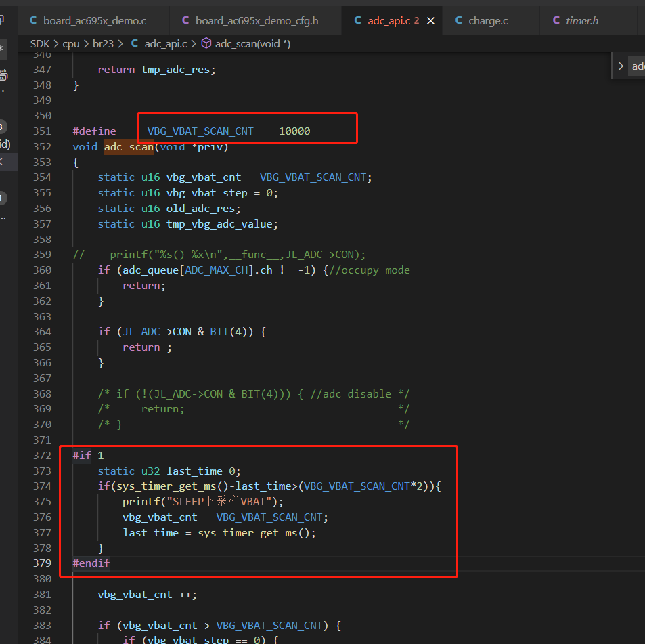The image size is (645, 644).
Task: Expand the find widget chevron
Action: pyautogui.click(x=621, y=66)
